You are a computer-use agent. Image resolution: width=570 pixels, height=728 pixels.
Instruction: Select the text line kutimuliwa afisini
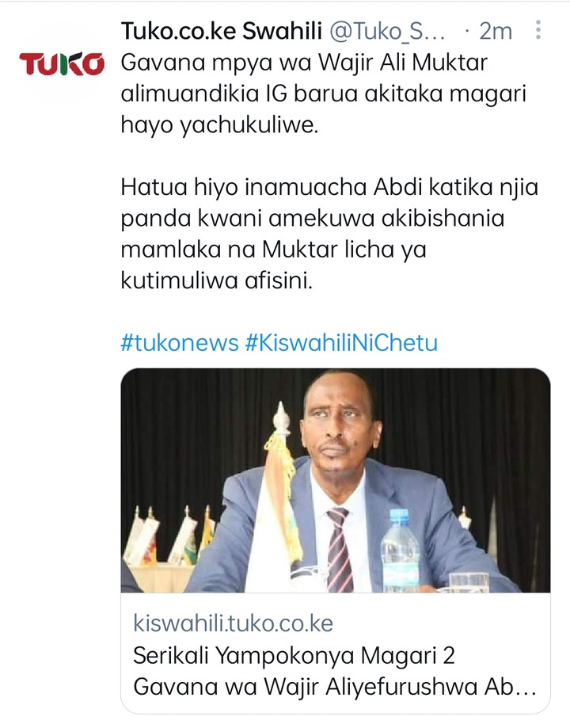[x=217, y=280]
